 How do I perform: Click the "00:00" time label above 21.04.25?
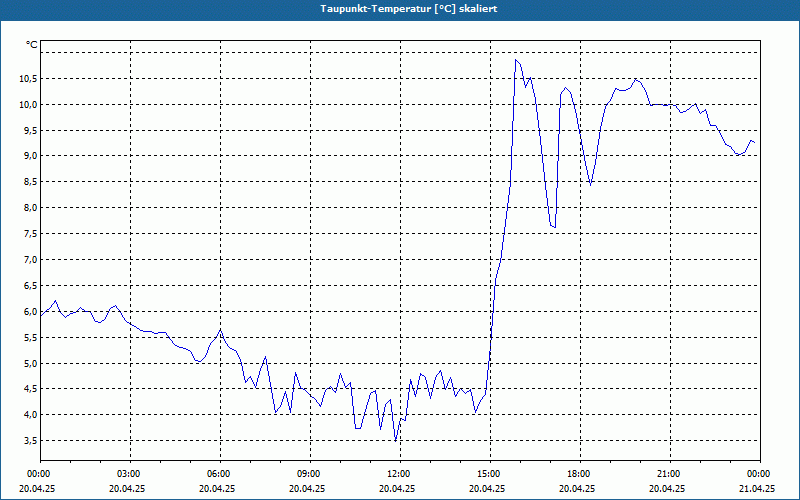click(757, 474)
